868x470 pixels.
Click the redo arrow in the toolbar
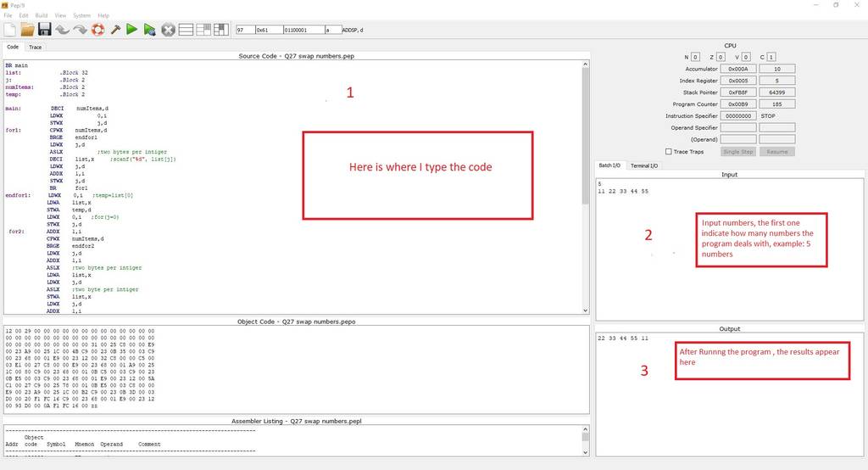80,30
